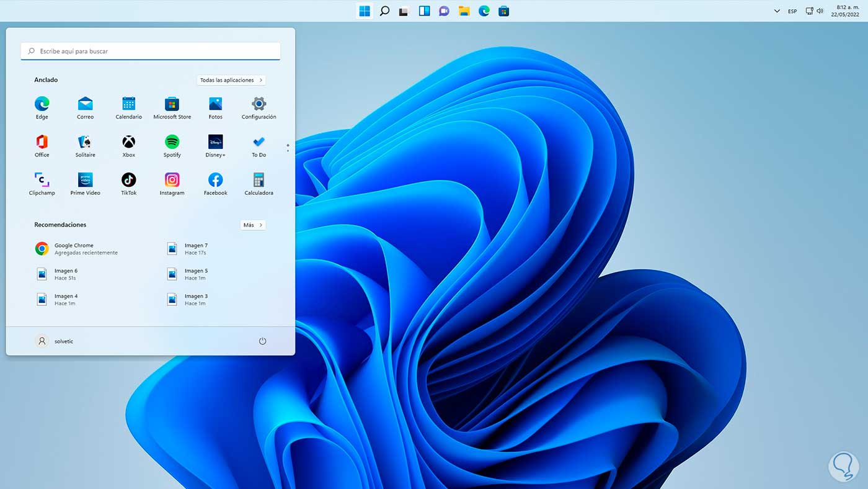This screenshot has height=489, width=868.
Task: Open Task View on the taskbar
Action: pyautogui.click(x=404, y=11)
